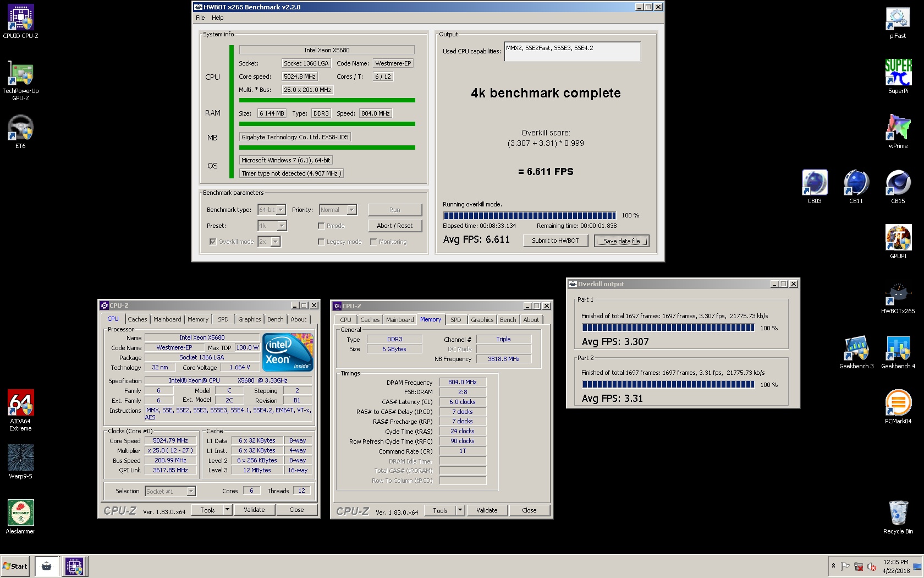Click the Part 1 progress bar

(x=668, y=328)
